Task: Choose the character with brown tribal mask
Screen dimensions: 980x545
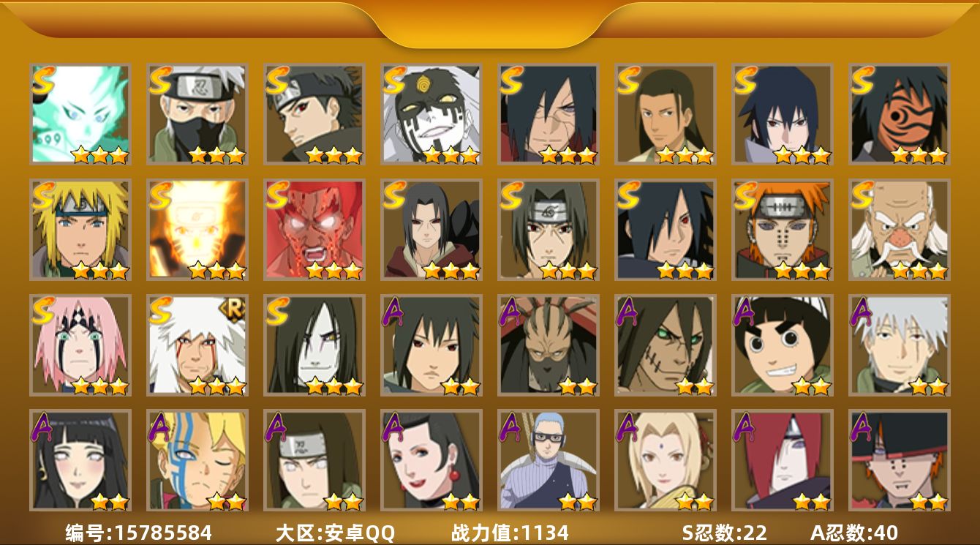Action: pyautogui.click(x=549, y=345)
